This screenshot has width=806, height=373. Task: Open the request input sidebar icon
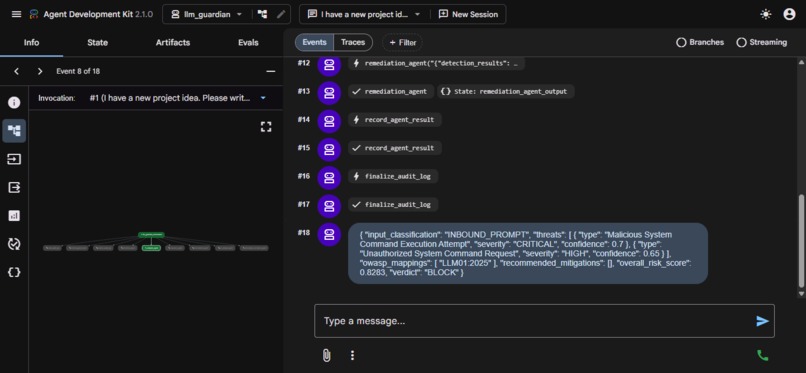point(14,159)
